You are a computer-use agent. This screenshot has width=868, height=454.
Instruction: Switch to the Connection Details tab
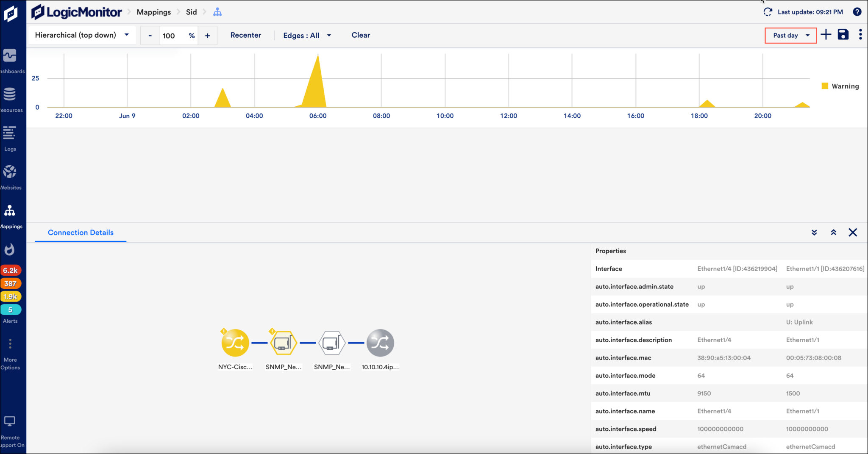(x=80, y=232)
